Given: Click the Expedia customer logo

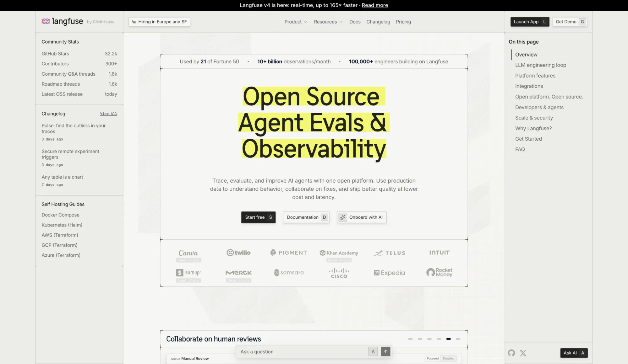Looking at the screenshot, I should (x=389, y=273).
